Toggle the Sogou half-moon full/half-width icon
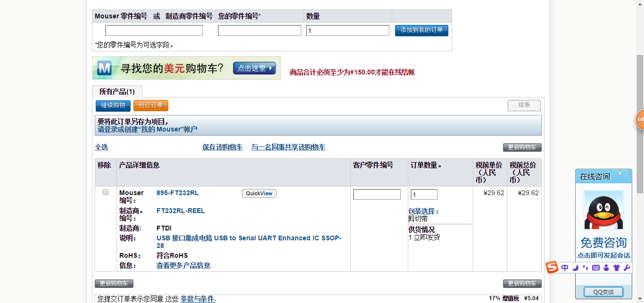The width and height of the screenshot is (644, 303). point(575,268)
